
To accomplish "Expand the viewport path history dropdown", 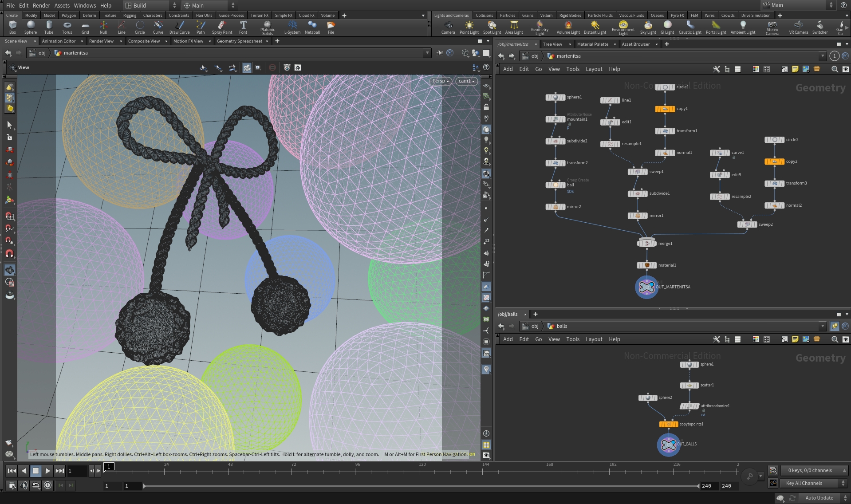I will coord(427,53).
